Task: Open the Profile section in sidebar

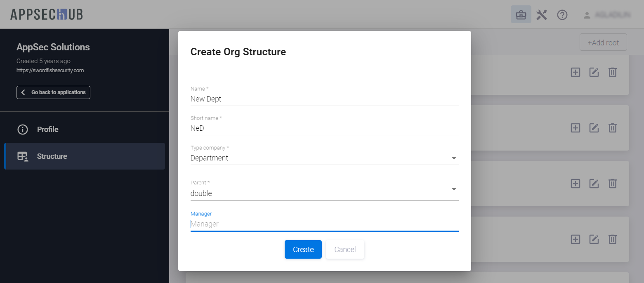Action: pos(47,130)
